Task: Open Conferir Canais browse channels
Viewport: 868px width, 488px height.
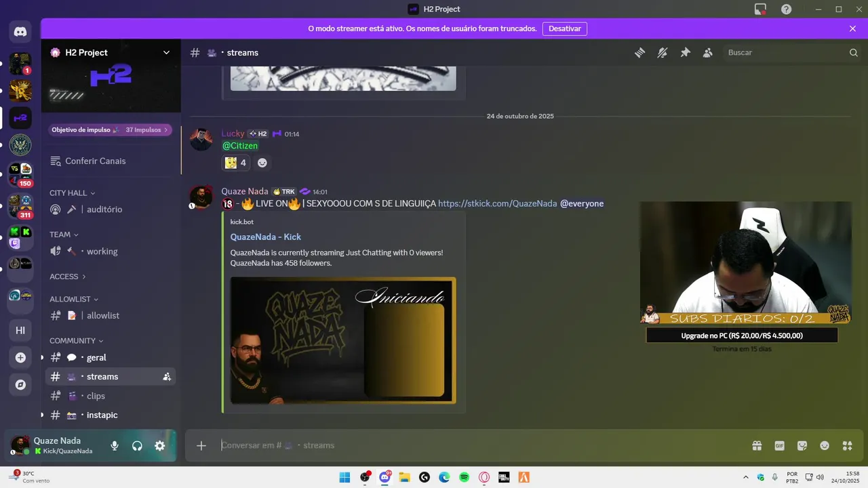Action: point(111,161)
